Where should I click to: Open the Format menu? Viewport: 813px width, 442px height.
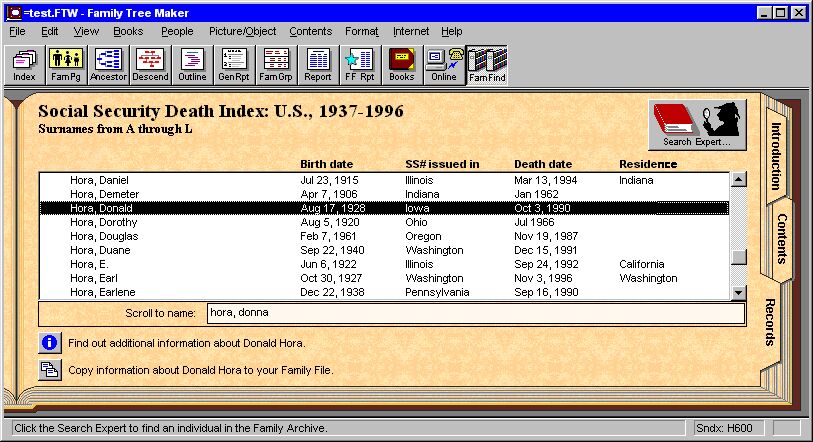[362, 31]
